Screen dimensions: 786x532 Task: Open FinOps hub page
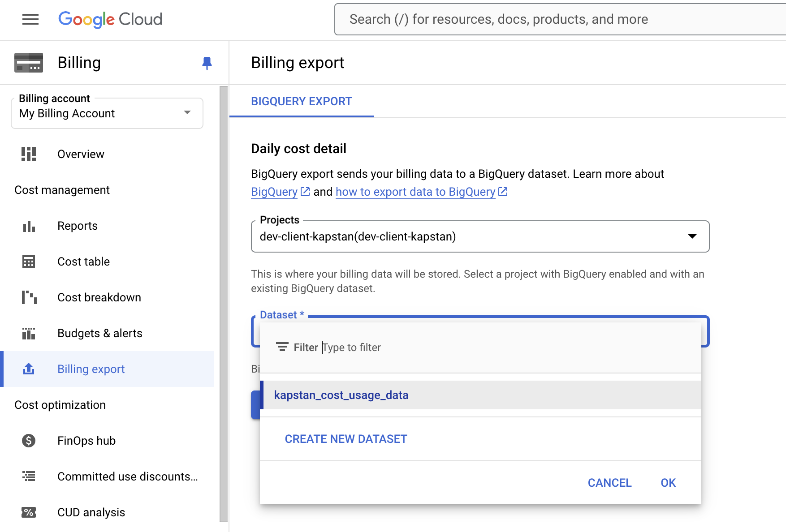click(x=107, y=441)
